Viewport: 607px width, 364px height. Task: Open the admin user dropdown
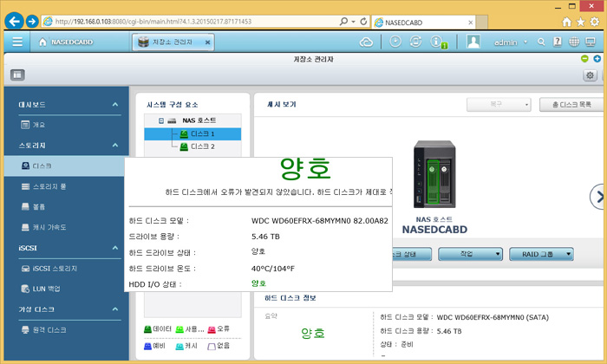pos(525,42)
